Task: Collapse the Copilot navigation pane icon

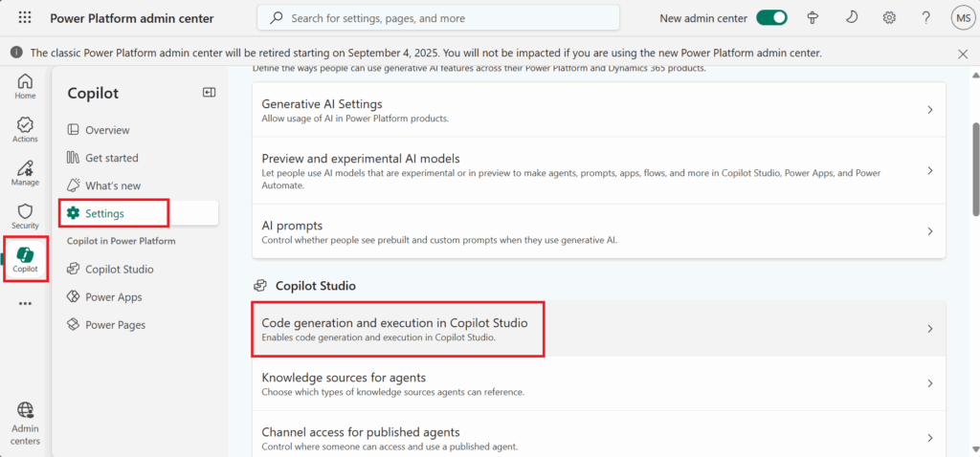Action: [209, 93]
